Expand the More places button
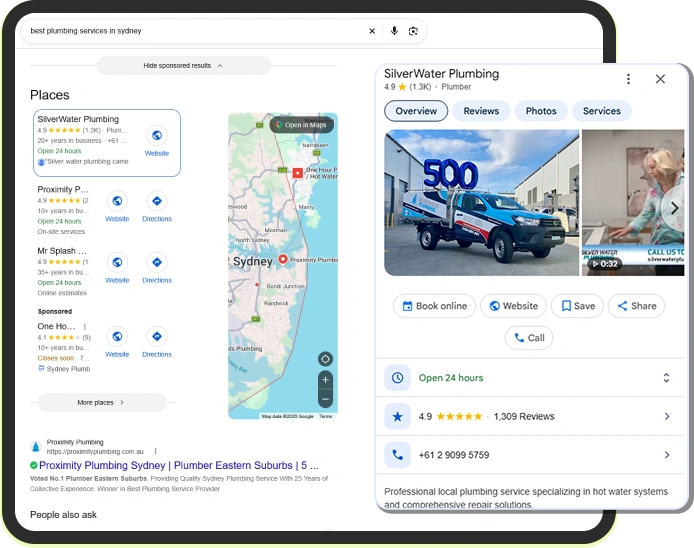694x548 pixels. pos(102,402)
